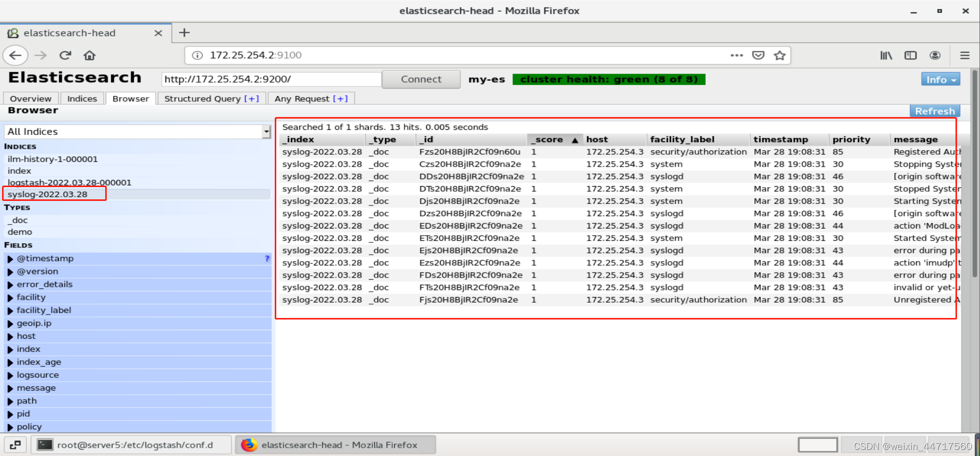Open the Structured Query tab
The image size is (980, 456).
[x=211, y=99]
